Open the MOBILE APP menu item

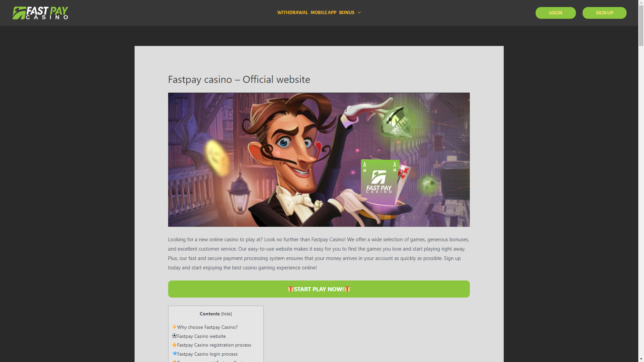323,13
